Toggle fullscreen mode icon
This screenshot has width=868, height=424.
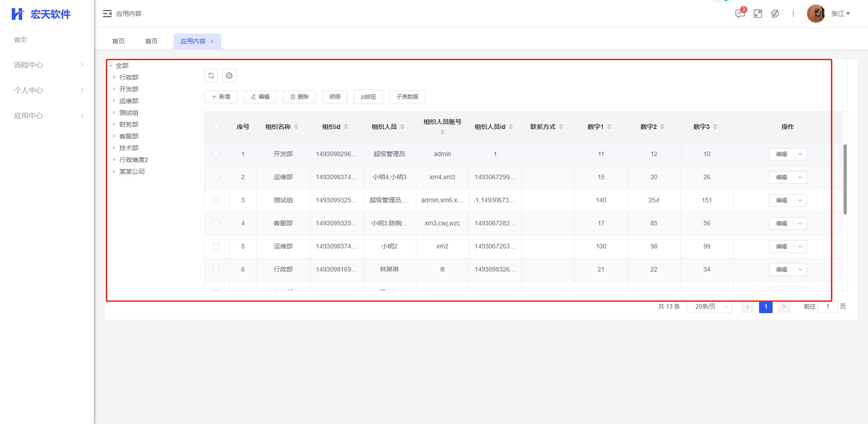(758, 14)
